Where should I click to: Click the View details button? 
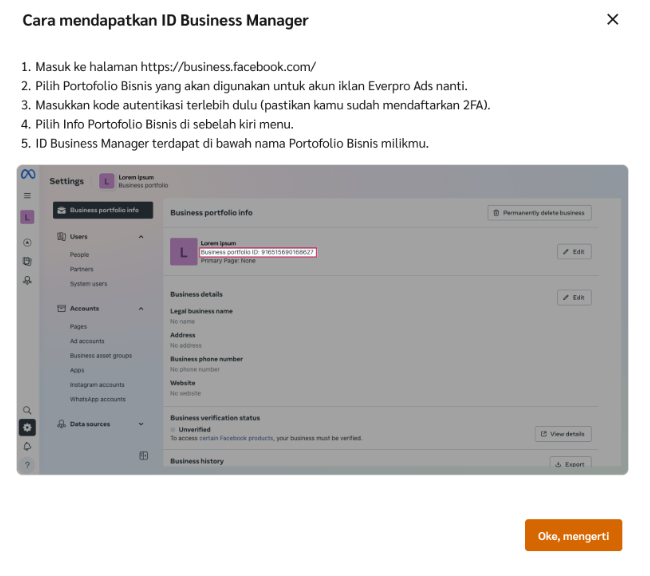[x=563, y=434]
